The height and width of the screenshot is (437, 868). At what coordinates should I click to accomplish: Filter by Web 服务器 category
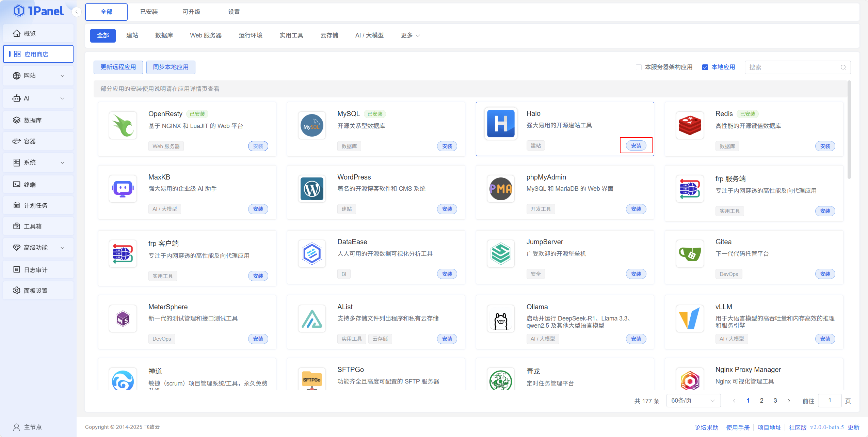(x=206, y=35)
